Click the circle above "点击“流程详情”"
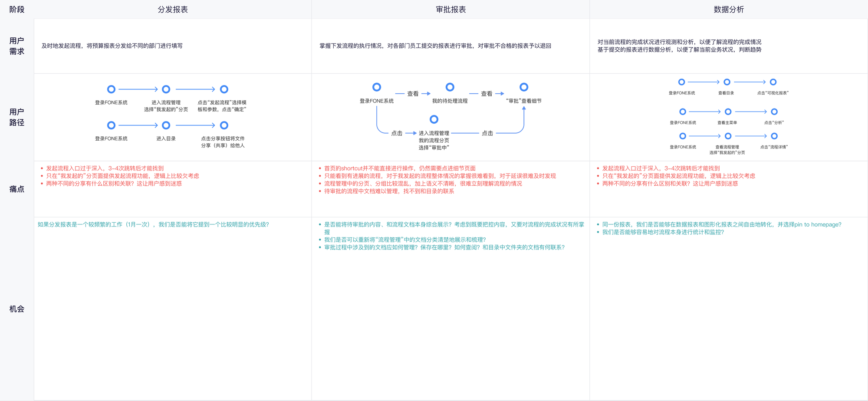 [774, 136]
